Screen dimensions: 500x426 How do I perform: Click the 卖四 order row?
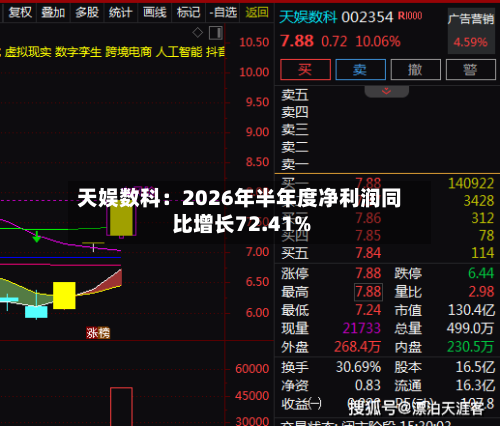tap(387, 113)
